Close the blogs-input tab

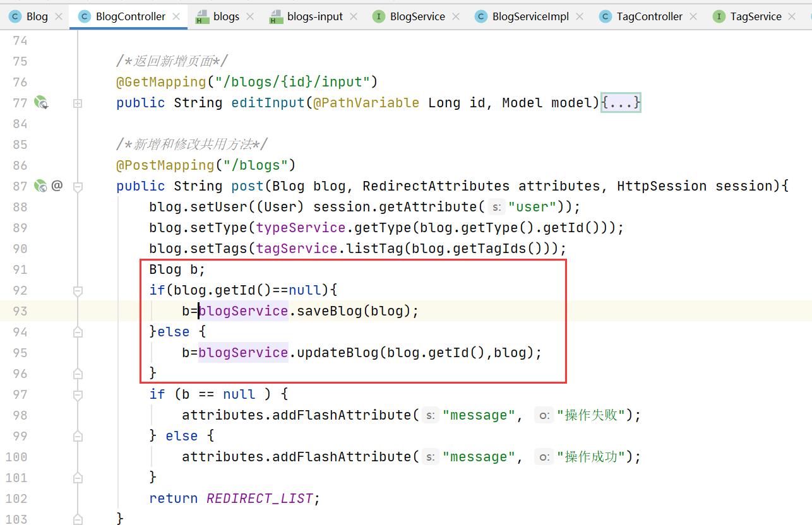click(x=354, y=17)
